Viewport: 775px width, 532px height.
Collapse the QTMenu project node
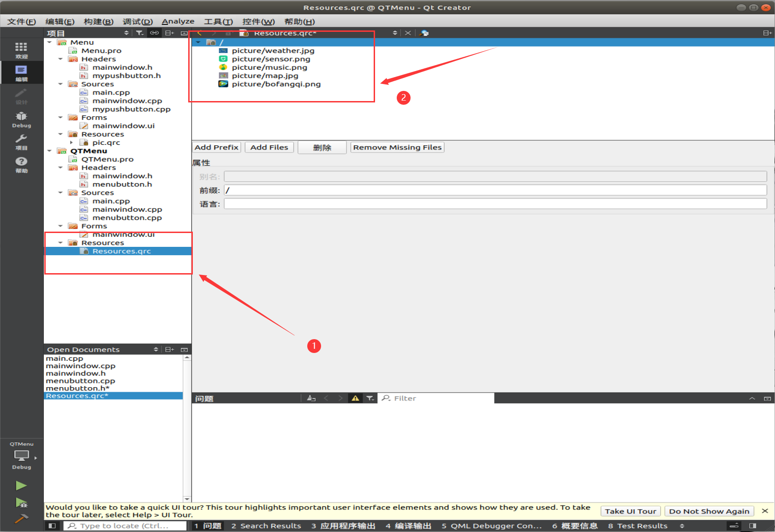[49, 151]
